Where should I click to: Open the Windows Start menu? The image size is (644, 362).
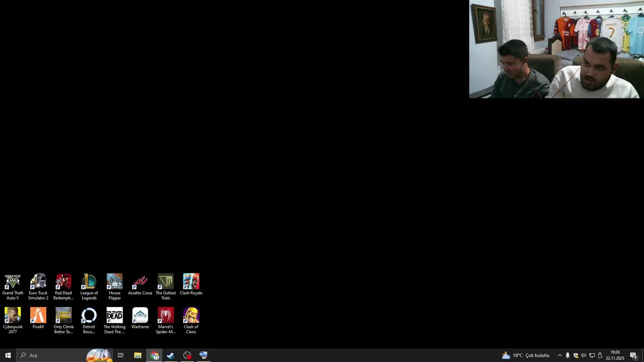[8, 355]
